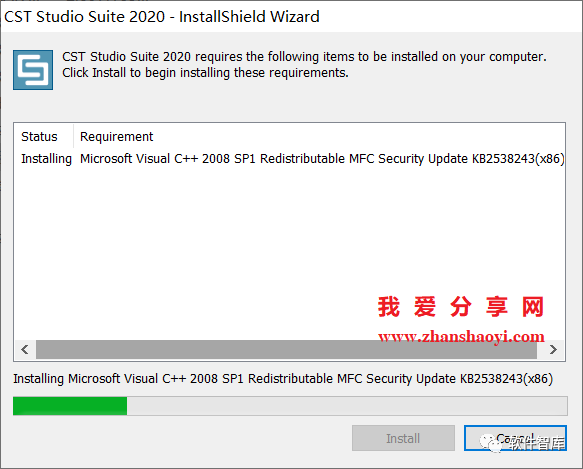This screenshot has width=583, height=469.
Task: Select the Requirement column header
Action: 117,137
